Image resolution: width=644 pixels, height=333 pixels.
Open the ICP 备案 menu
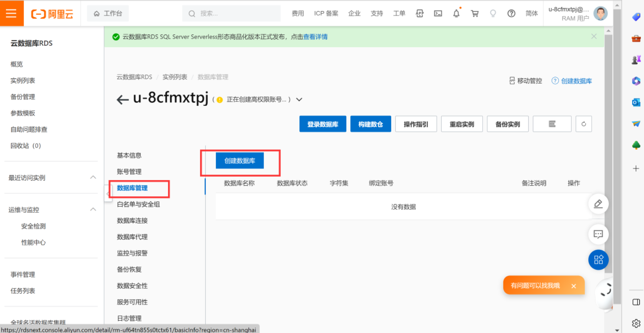[x=326, y=13]
